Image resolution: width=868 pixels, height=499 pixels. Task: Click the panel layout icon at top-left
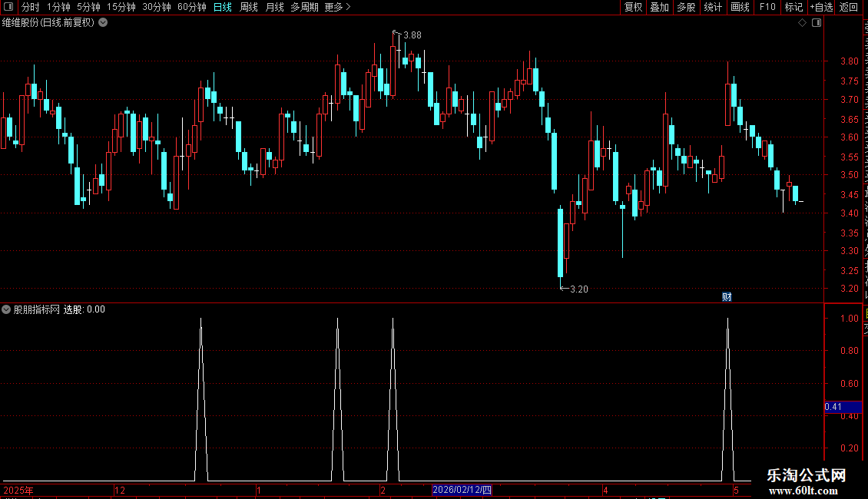(8, 7)
